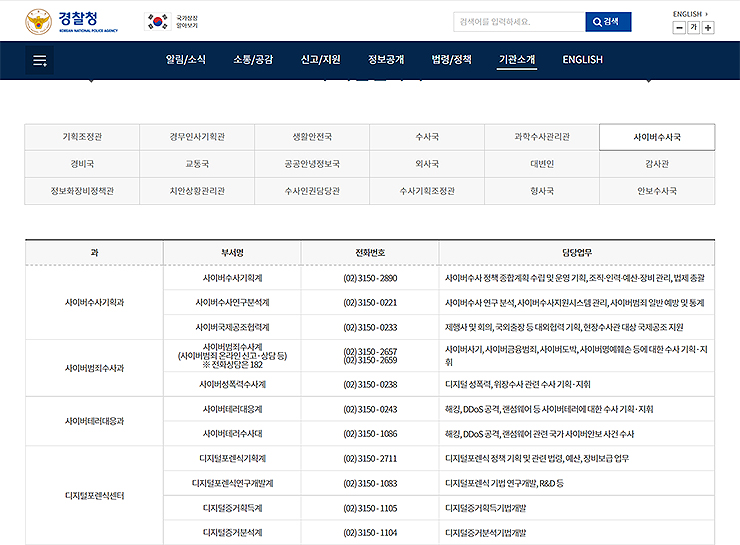The width and height of the screenshot is (740, 545).
Task: Click the 사이버테러수사대 department cell
Action: point(232,434)
